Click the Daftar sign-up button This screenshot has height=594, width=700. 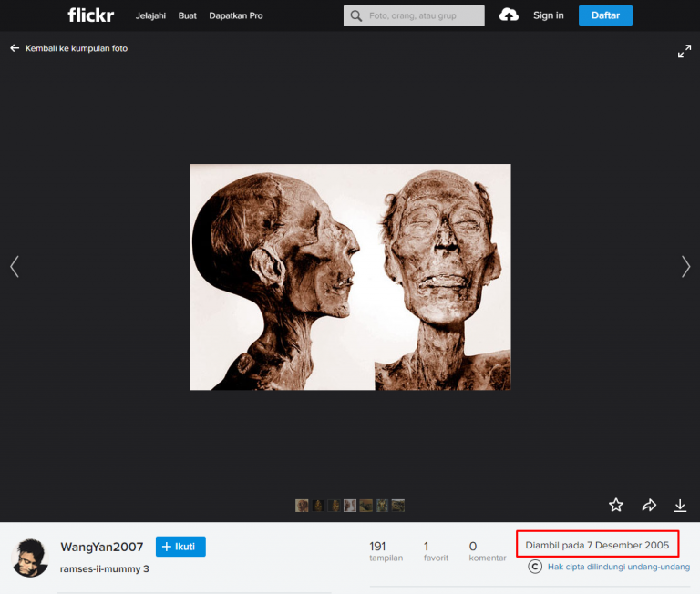(605, 15)
